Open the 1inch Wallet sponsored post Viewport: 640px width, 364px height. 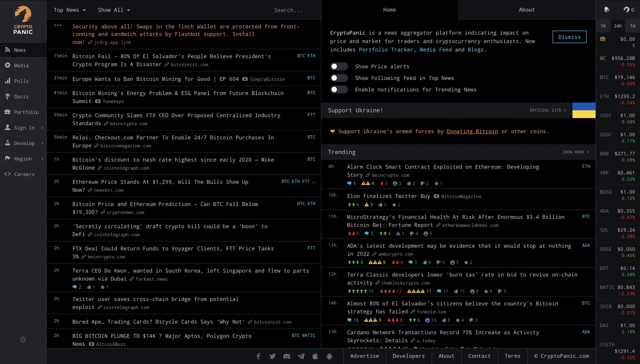[186, 34]
